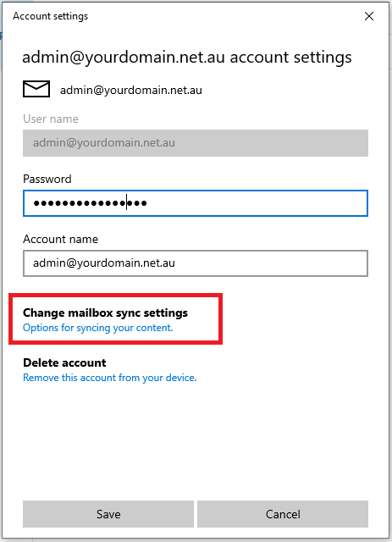The height and width of the screenshot is (542, 392).
Task: Click the 'Account name' label
Action: click(x=60, y=239)
